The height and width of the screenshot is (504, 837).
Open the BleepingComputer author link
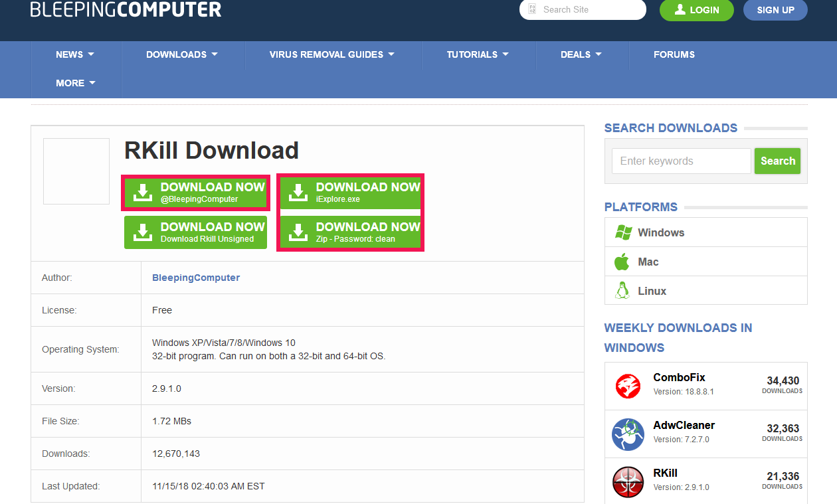[196, 278]
